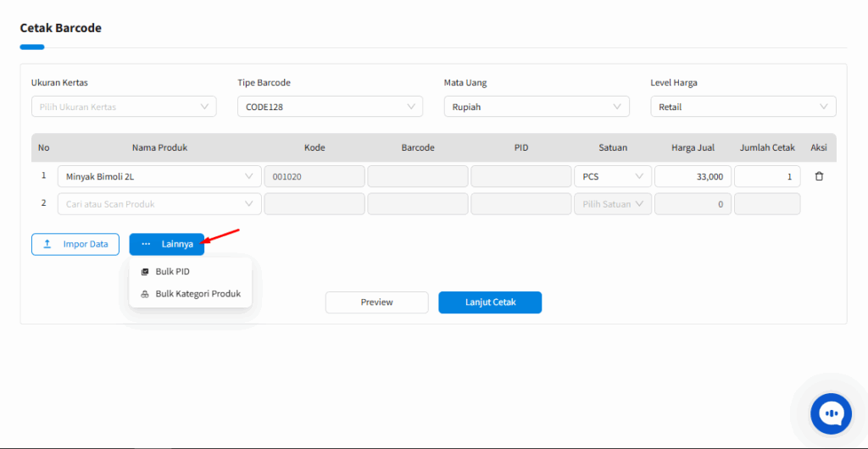Screen dimensions: 868x449
Task: Open the Ukuran Kertas dropdown
Action: [124, 107]
